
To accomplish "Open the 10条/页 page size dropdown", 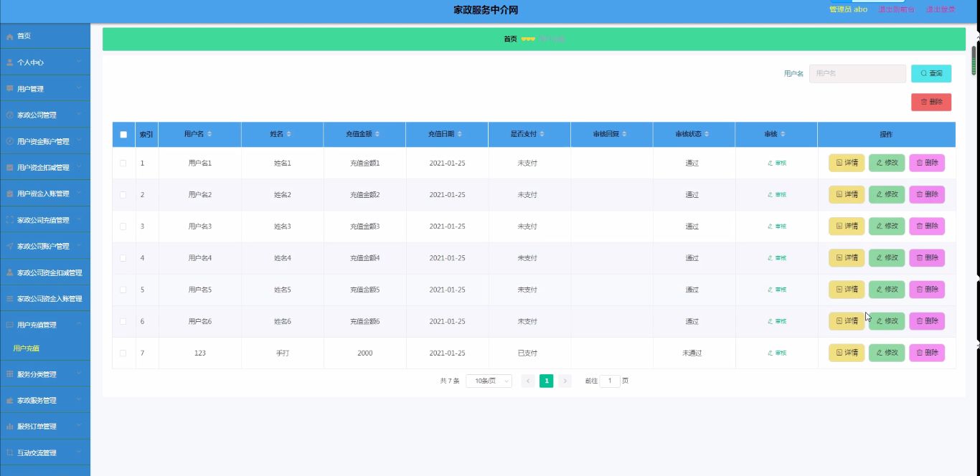I will [x=489, y=381].
